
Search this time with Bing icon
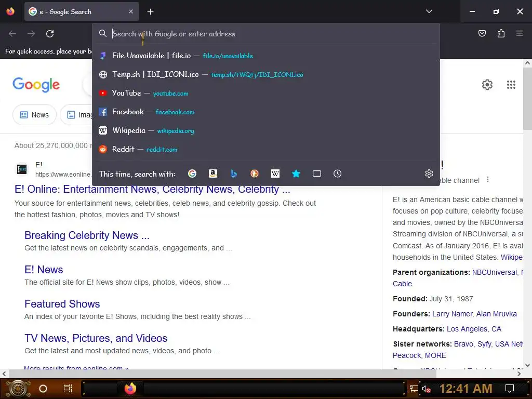tap(233, 174)
